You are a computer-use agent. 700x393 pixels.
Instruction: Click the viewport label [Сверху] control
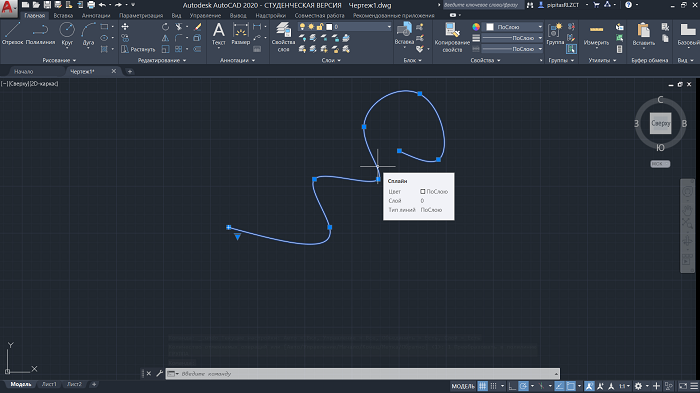pos(19,84)
